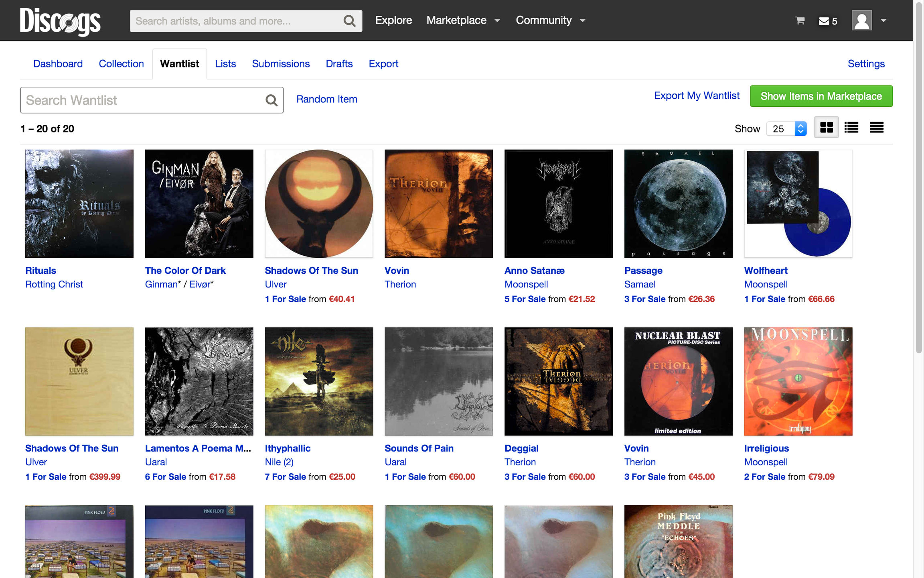
Task: Open the Pink Floyd Meddle Echoes thumbnail
Action: click(679, 541)
